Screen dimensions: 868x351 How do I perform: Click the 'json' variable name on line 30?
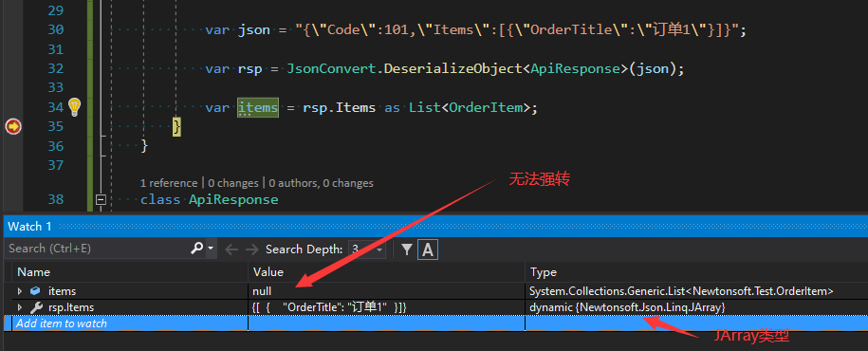[254, 30]
